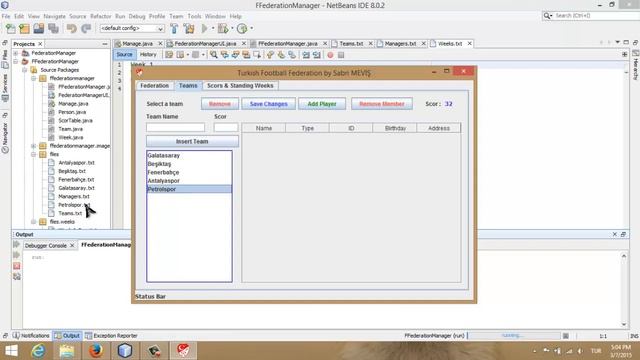
Task: Switch to the Federation tab
Action: coord(154,86)
